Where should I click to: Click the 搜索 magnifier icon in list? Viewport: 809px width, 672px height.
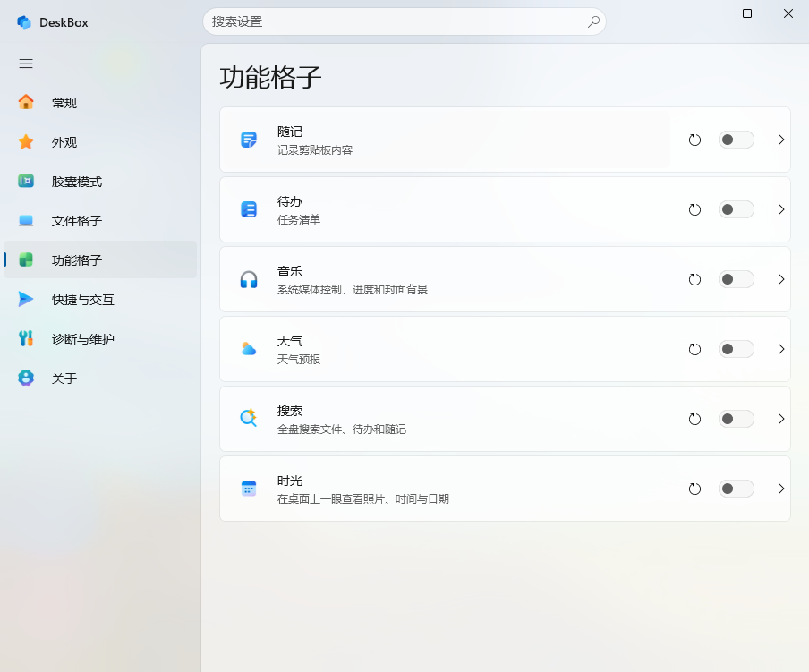(x=249, y=418)
